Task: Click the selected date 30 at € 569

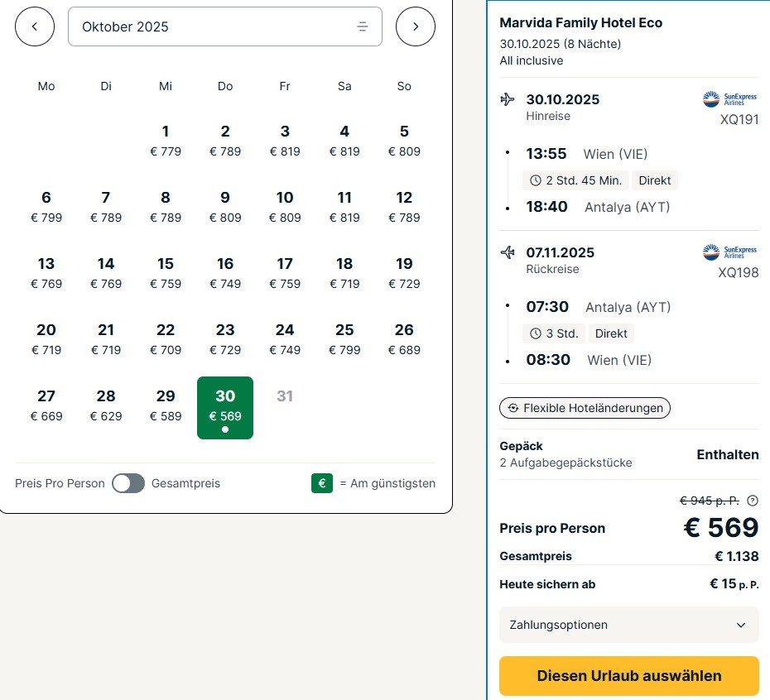Action: (225, 408)
